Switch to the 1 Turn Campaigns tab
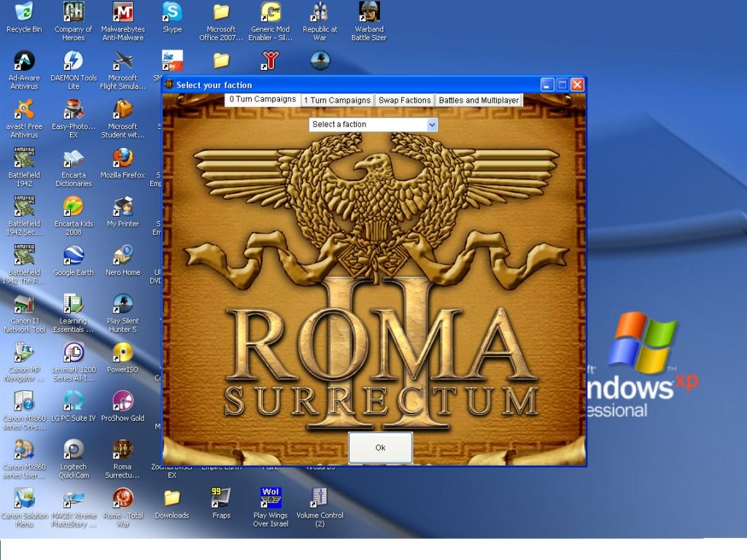The image size is (747, 560). (x=337, y=101)
